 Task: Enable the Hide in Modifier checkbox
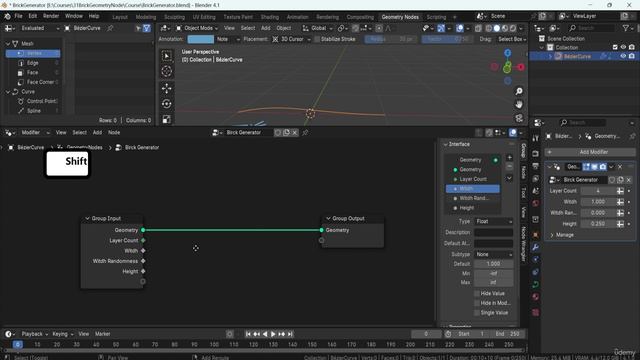(x=477, y=303)
